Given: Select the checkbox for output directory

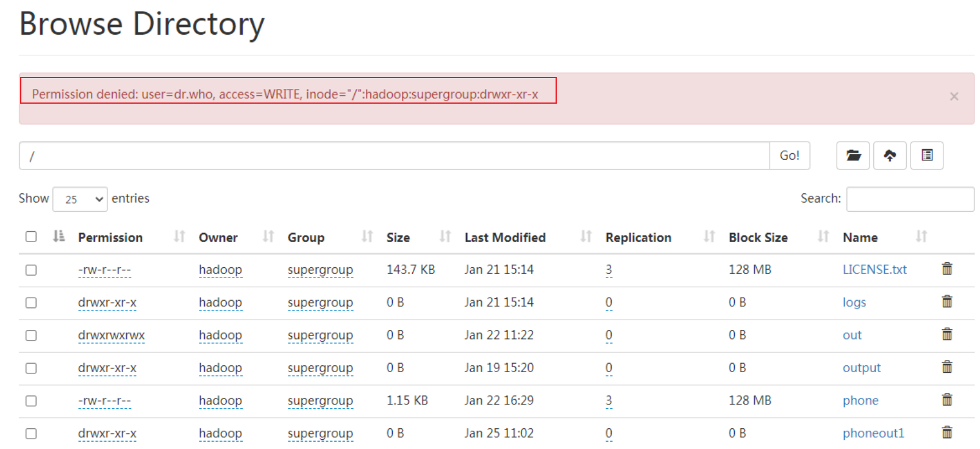Looking at the screenshot, I should click(31, 368).
